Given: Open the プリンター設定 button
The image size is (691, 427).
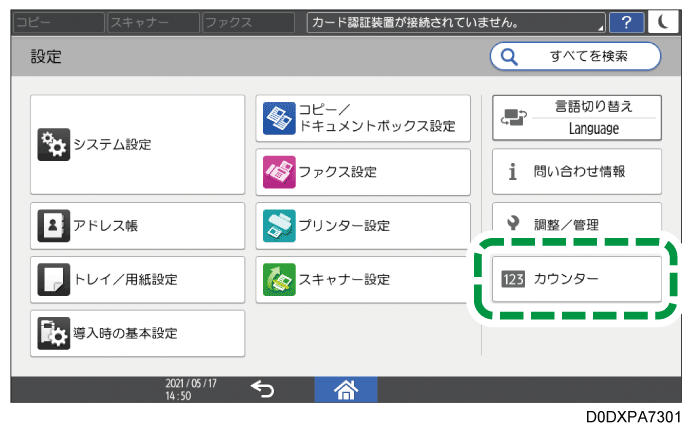Looking at the screenshot, I should pyautogui.click(x=363, y=226).
